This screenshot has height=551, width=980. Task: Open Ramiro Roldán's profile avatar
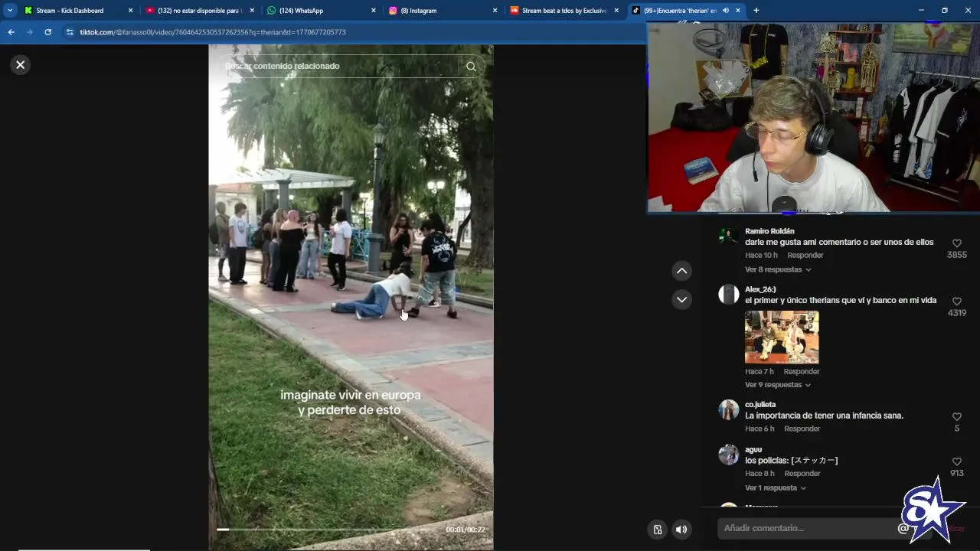pos(728,237)
